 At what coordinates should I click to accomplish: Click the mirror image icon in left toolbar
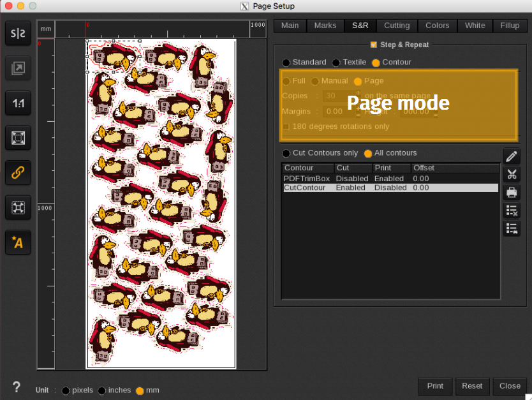pyautogui.click(x=18, y=34)
